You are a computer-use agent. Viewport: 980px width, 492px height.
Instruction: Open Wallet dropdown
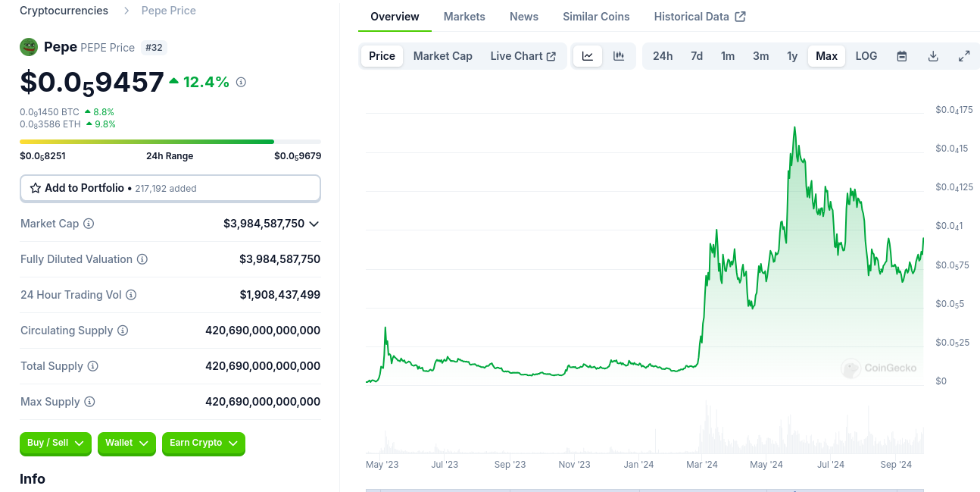click(126, 443)
